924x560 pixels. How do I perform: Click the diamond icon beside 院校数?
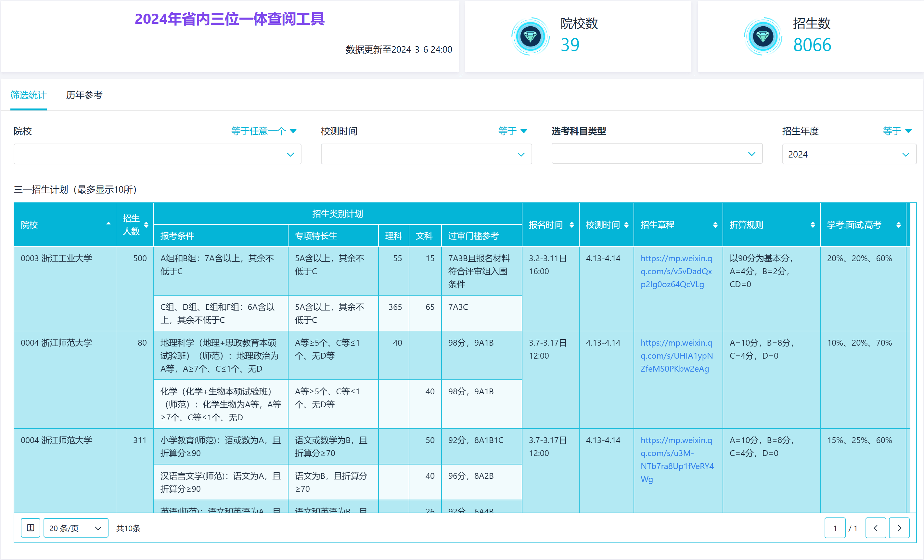click(x=530, y=36)
